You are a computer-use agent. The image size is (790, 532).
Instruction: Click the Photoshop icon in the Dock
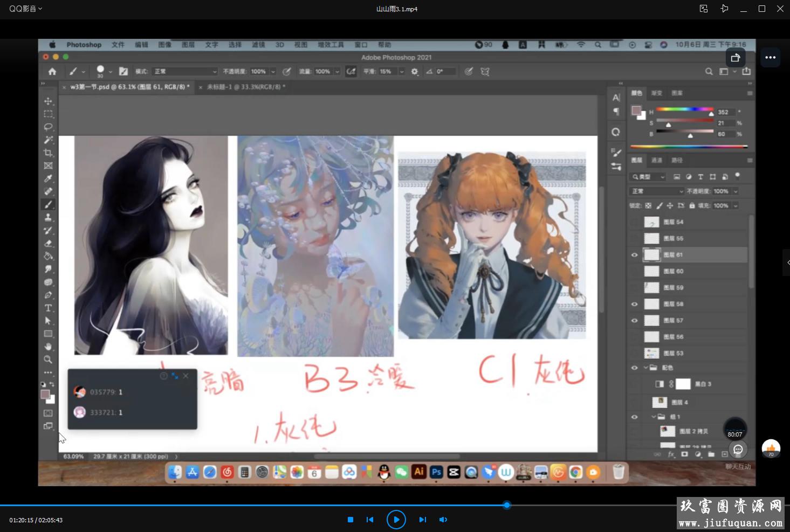coord(436,472)
